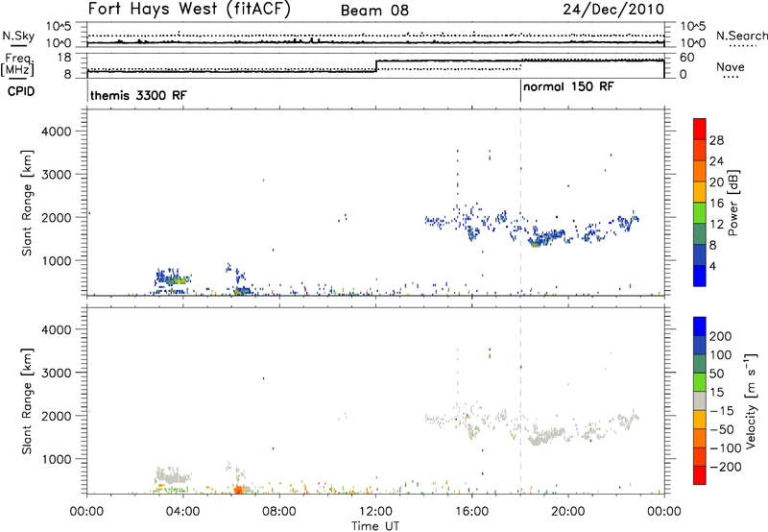Click the "Velocity [m s-1]" colorbar title
Viewport: 768px width, 532px height.
pyautogui.click(x=750, y=400)
